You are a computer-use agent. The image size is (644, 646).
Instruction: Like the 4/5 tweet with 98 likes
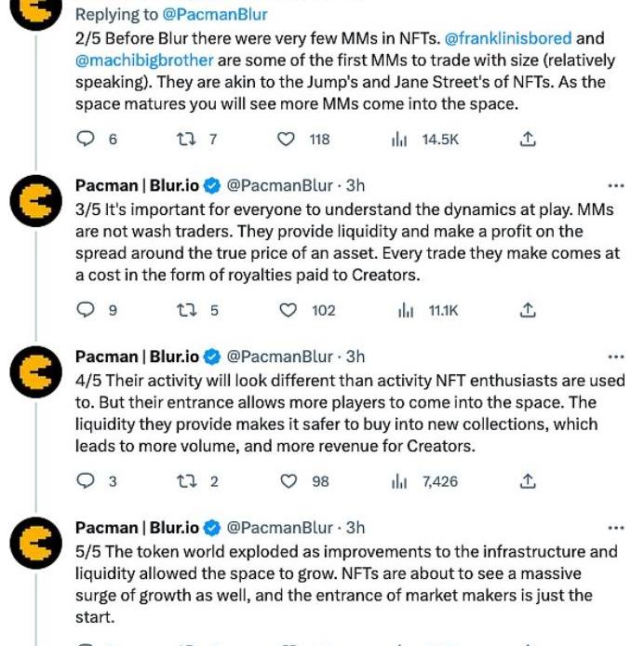(288, 481)
